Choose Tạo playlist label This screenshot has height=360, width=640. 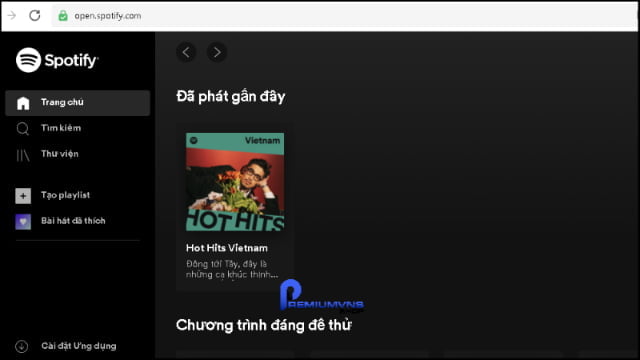click(65, 195)
